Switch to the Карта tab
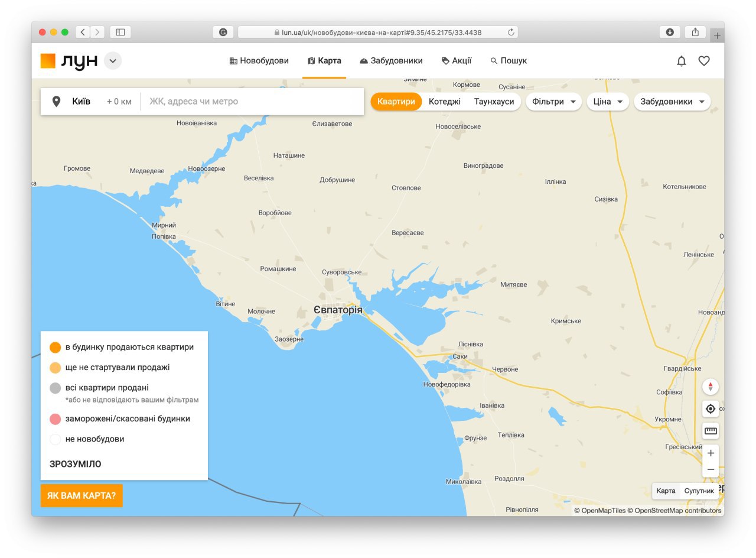 click(x=324, y=61)
